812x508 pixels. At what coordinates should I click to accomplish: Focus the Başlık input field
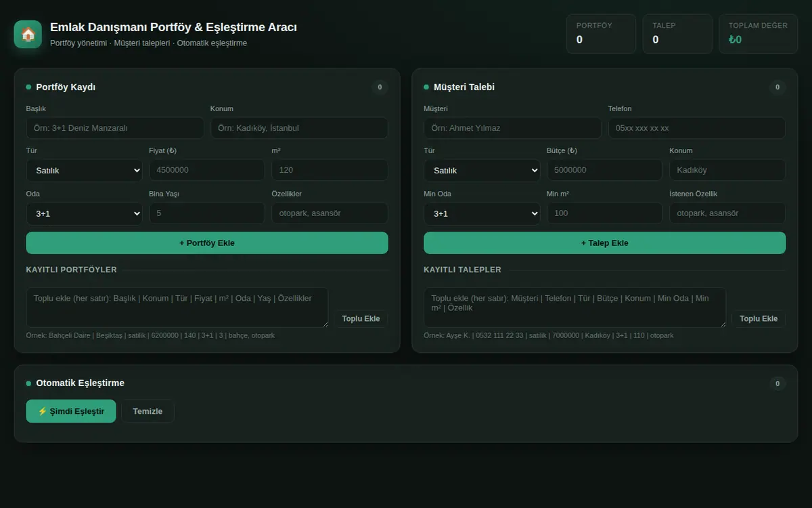coord(115,128)
